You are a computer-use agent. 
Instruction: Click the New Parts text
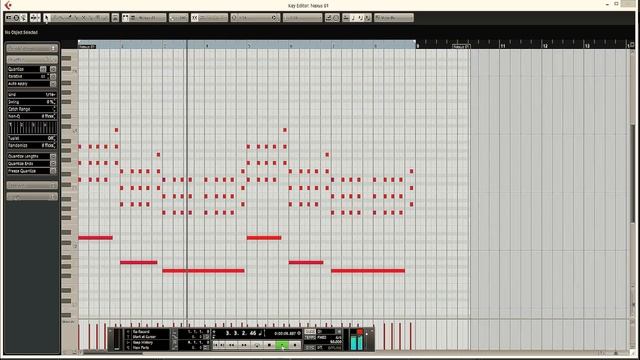coord(141,348)
